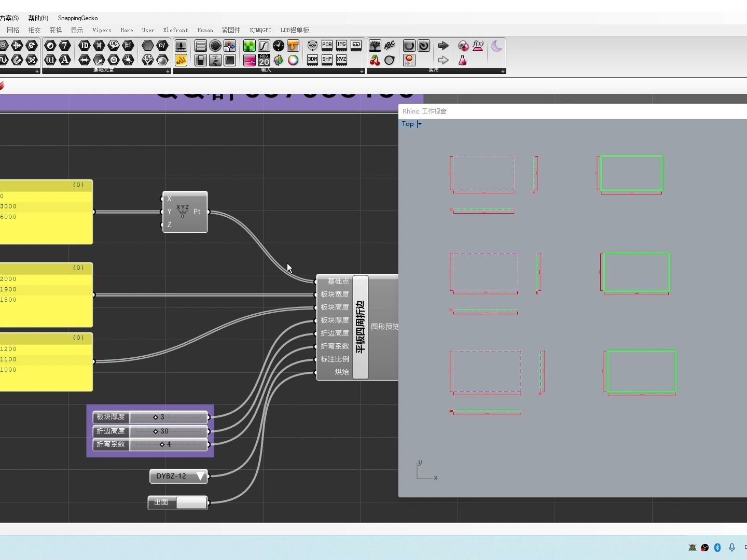Expand the 输入 toolbar panel
This screenshot has width=747, height=560.
(362, 71)
